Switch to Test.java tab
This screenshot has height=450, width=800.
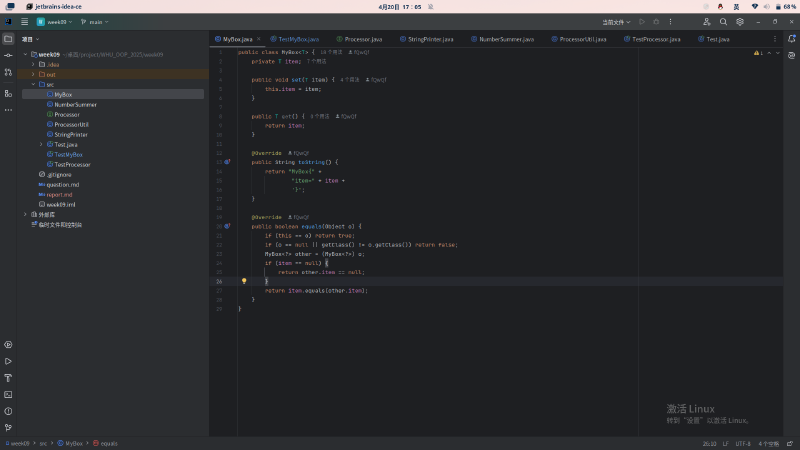pos(714,39)
